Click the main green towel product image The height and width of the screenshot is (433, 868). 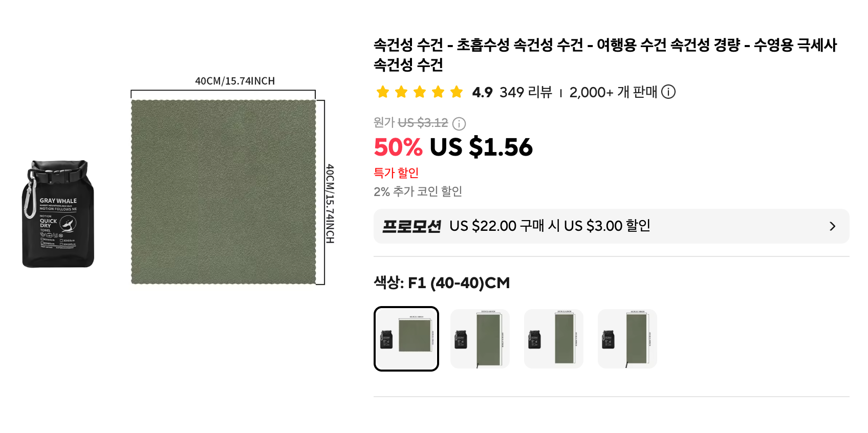[x=224, y=192]
